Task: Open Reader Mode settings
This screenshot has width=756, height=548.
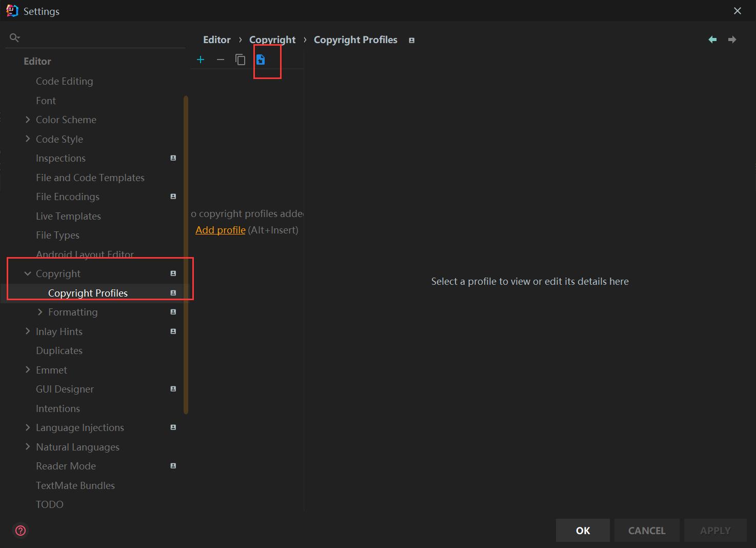Action: (x=66, y=466)
